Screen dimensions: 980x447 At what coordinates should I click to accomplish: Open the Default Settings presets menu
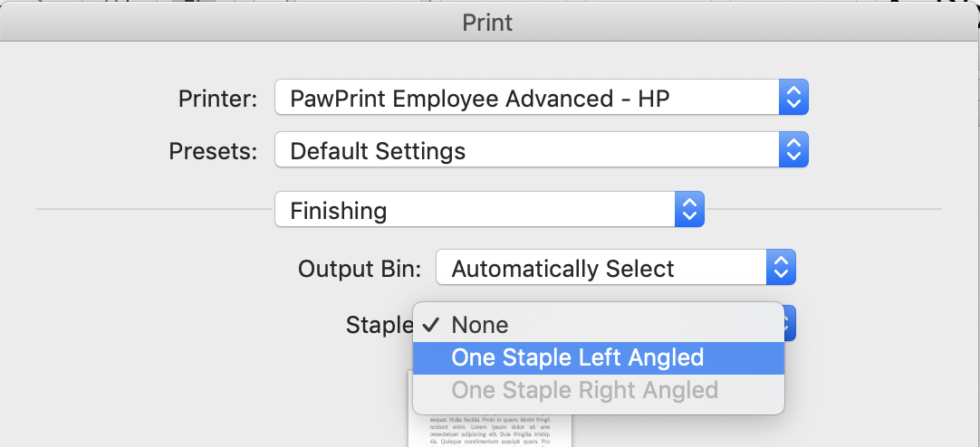[x=542, y=149]
